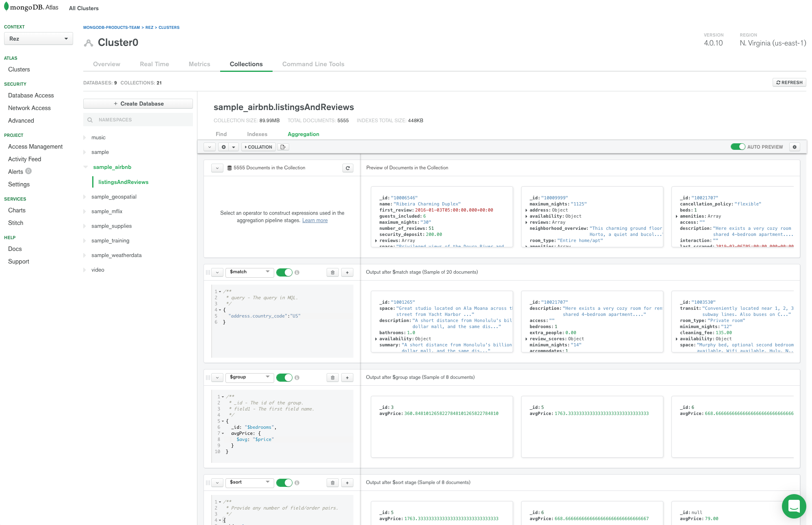Viewport: 812px width, 525px height.
Task: Disable the $sort stage toggle
Action: click(x=284, y=483)
